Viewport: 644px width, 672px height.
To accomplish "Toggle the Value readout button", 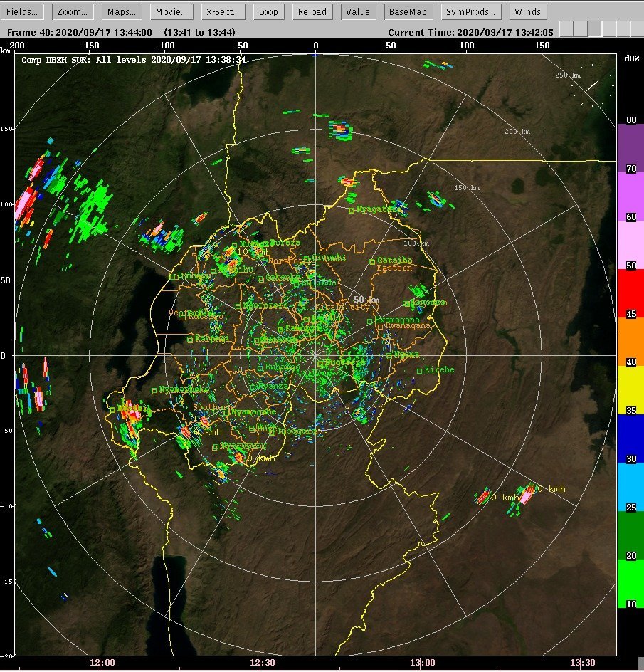I will (x=358, y=11).
